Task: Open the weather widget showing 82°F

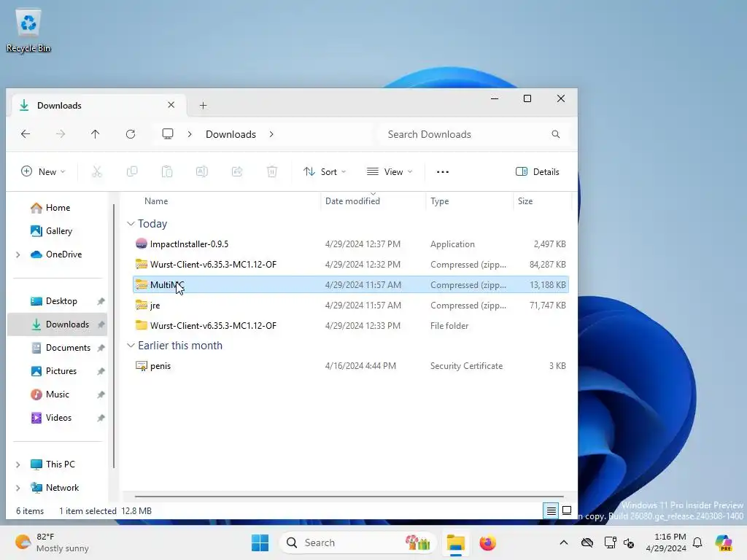Action: tap(52, 542)
